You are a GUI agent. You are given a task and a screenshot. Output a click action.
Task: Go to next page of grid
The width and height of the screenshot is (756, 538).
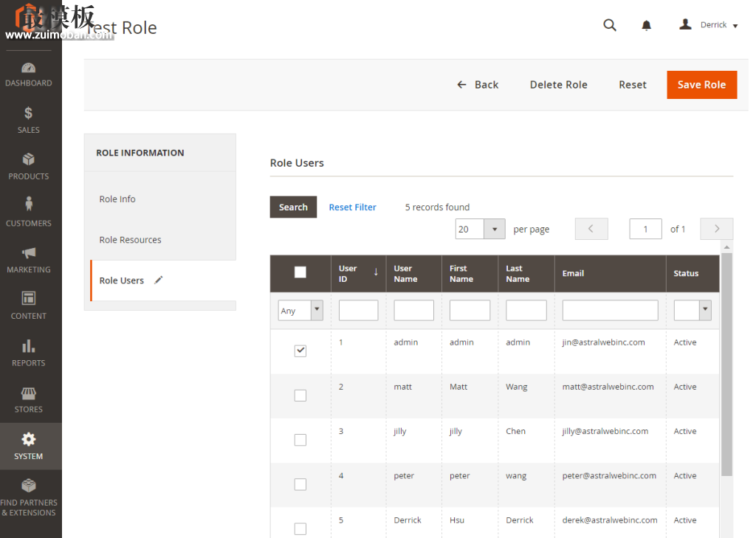pos(716,229)
